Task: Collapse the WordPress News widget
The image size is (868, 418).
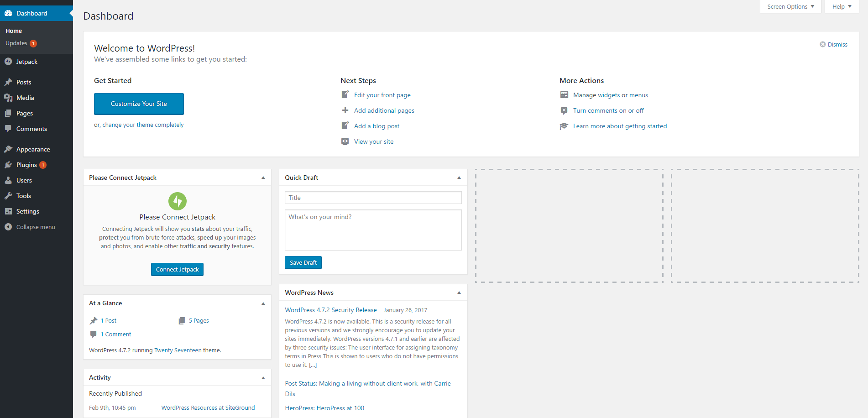Action: 459,293
